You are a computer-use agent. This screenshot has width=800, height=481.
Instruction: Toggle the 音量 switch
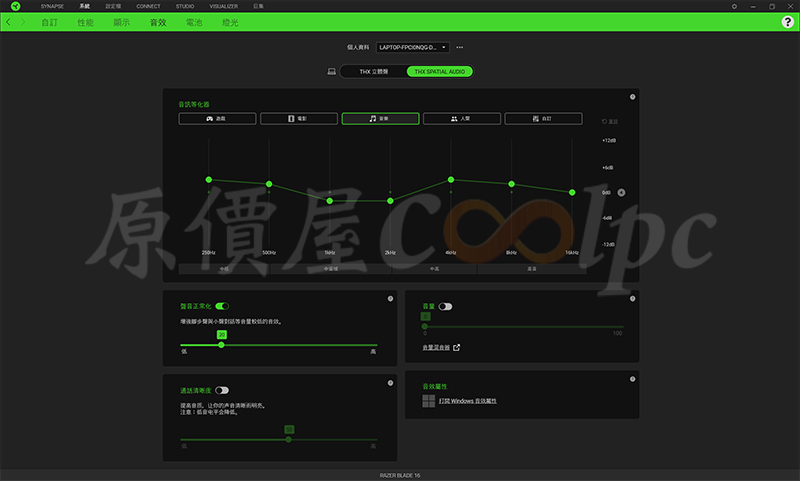click(x=445, y=307)
